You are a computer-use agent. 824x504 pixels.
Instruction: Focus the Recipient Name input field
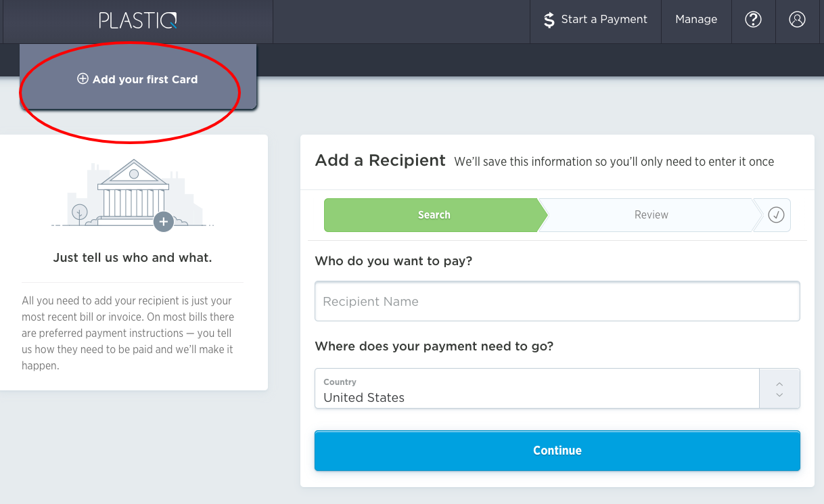pos(557,301)
